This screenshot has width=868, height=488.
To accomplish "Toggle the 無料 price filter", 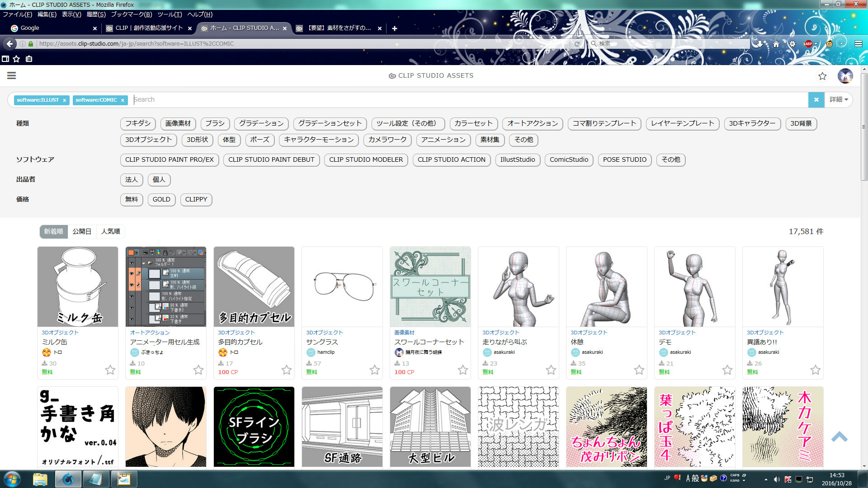I will 132,199.
